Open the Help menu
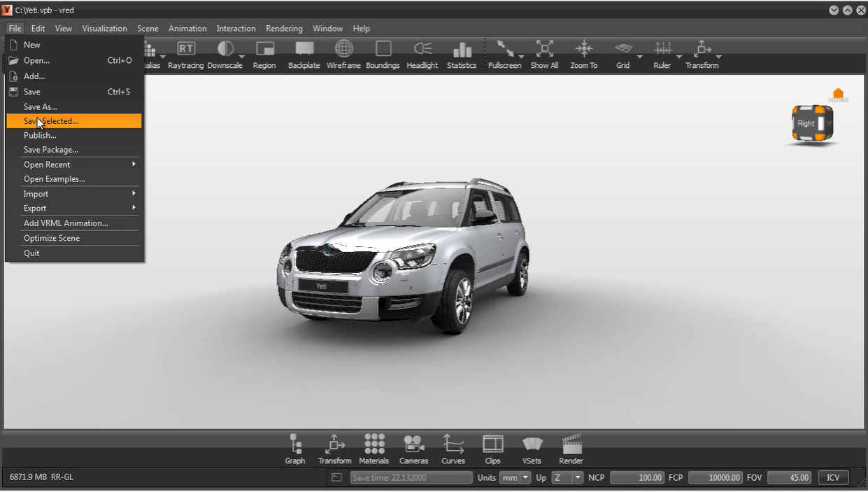This screenshot has width=868, height=492. tap(361, 29)
